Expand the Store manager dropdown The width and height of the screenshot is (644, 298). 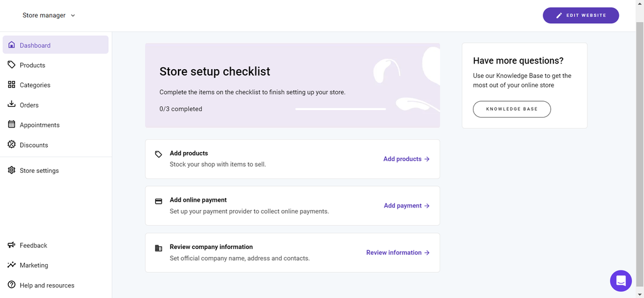[x=49, y=15]
